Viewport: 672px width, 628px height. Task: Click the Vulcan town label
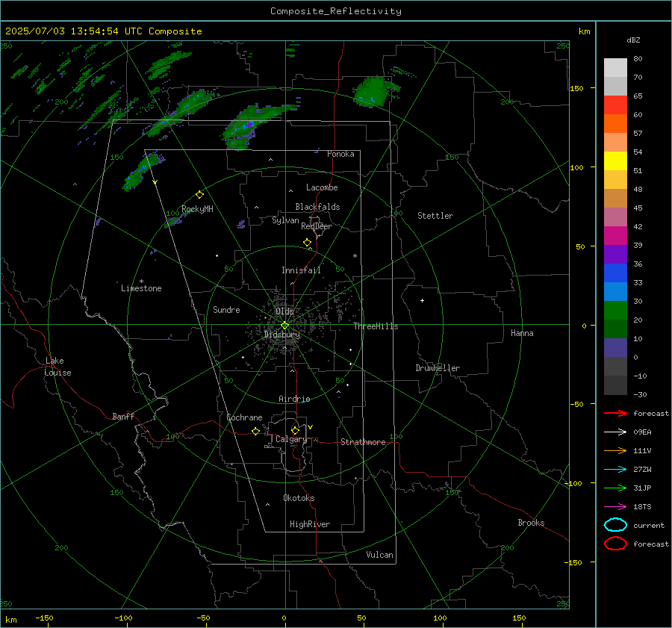click(x=380, y=555)
